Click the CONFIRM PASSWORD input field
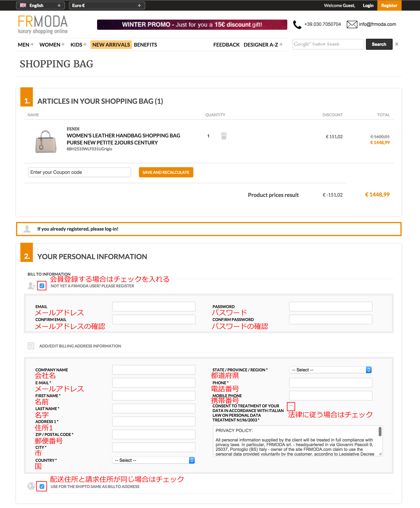This screenshot has height=508, width=420. pyautogui.click(x=331, y=319)
